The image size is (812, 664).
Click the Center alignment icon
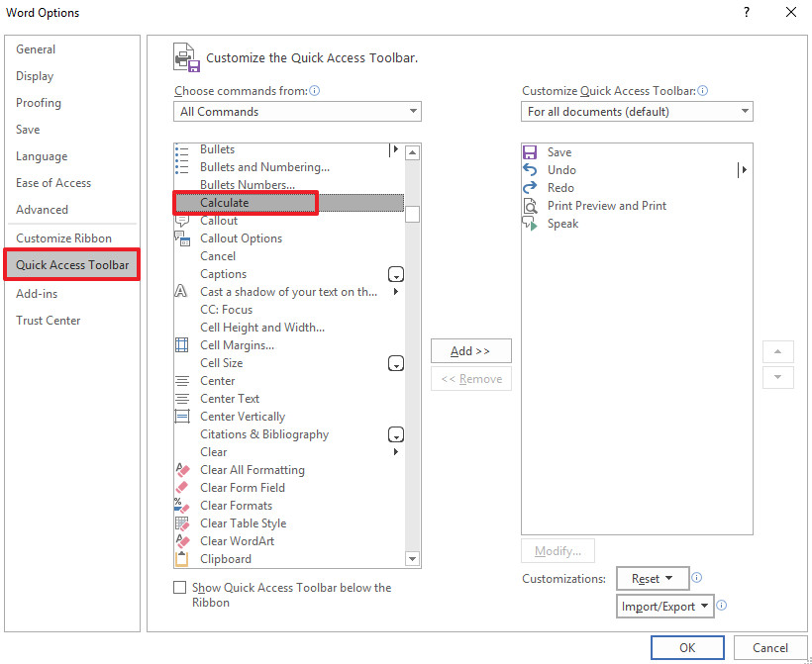tap(182, 381)
